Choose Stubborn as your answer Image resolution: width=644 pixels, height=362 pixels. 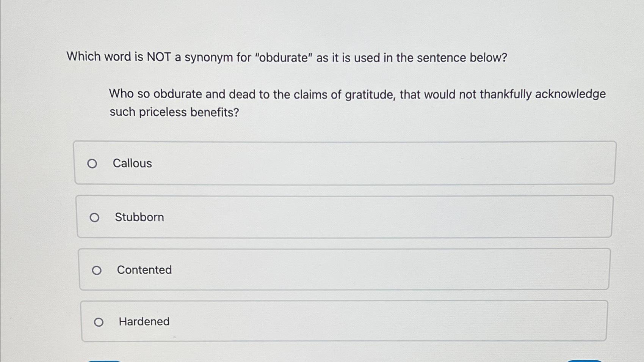(x=139, y=217)
